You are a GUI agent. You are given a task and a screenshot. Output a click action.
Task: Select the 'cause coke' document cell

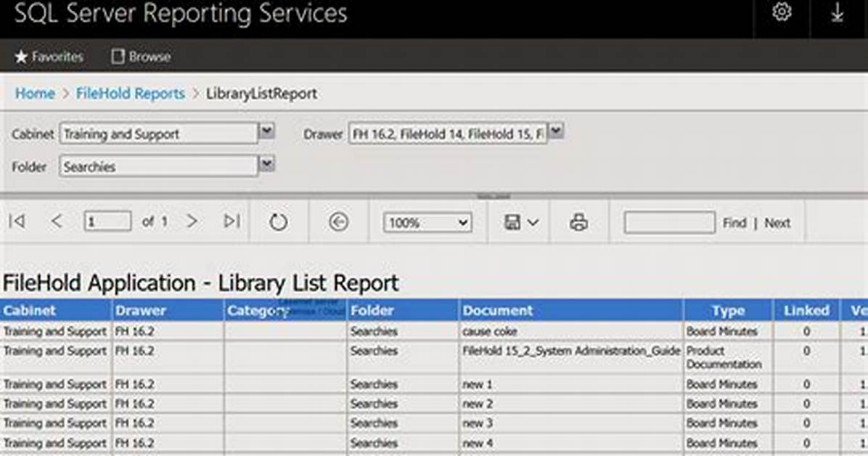coord(571,331)
